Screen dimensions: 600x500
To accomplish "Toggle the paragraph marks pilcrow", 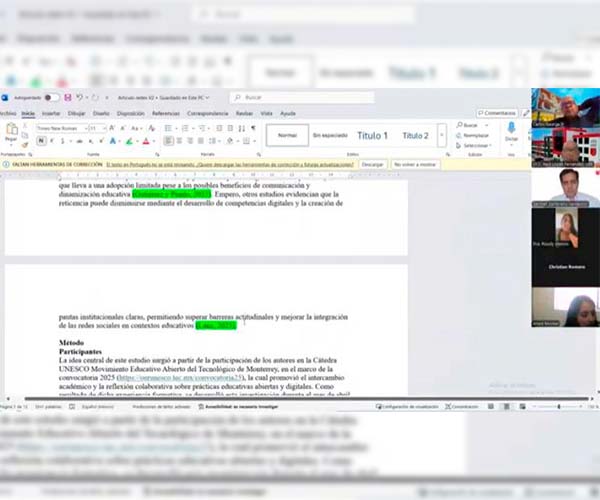I will point(253,129).
